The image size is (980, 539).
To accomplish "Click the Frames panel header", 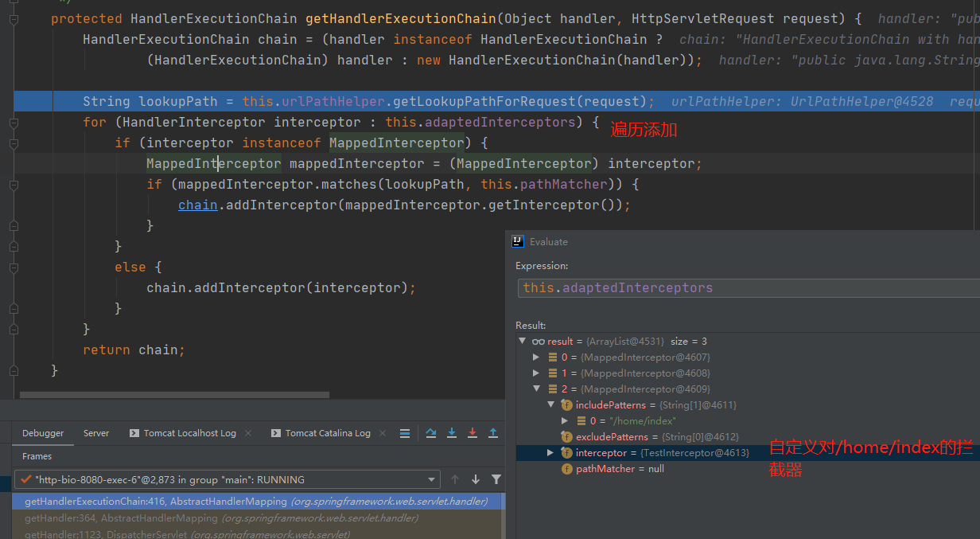I will point(37,456).
